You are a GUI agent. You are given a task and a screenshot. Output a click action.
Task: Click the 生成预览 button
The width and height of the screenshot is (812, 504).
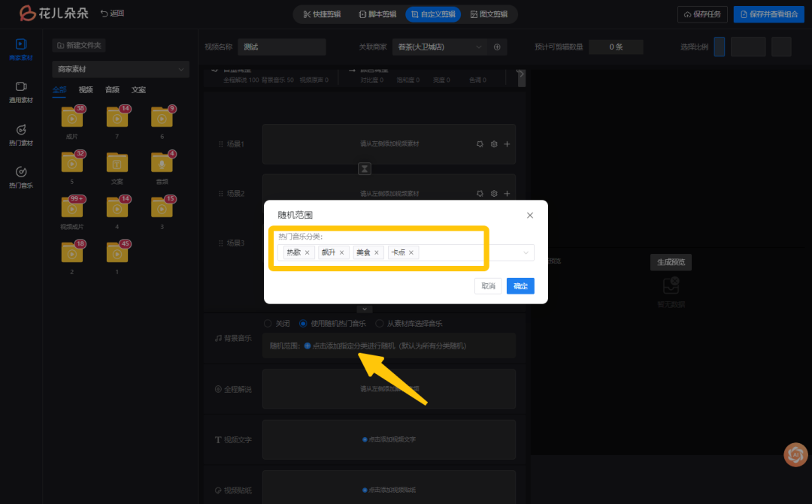click(671, 262)
